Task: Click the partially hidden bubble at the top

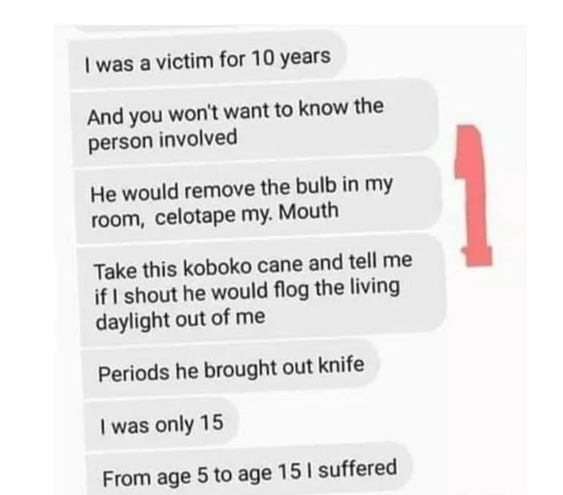Action: pos(154,28)
